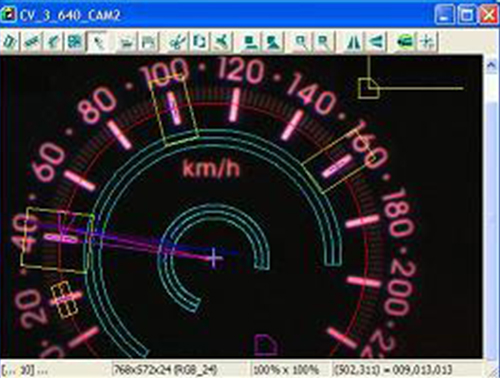
Task: Click the green camera icon in toolbar
Action: 405,42
